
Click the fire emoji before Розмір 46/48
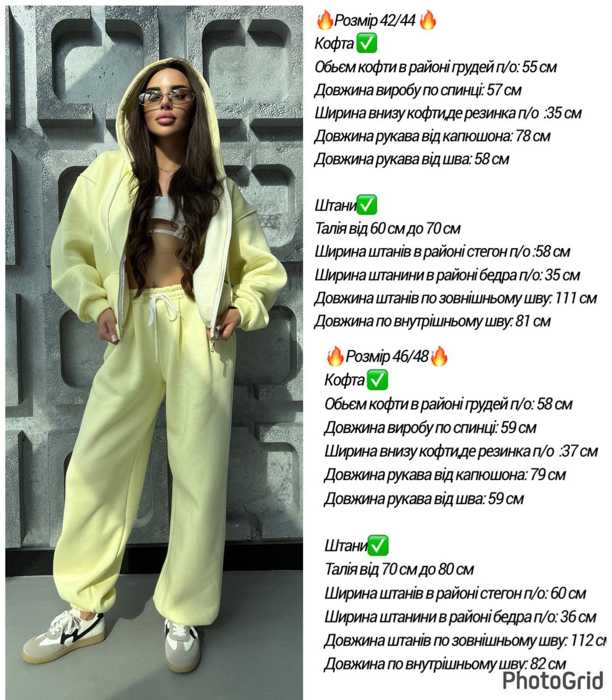tap(335, 357)
